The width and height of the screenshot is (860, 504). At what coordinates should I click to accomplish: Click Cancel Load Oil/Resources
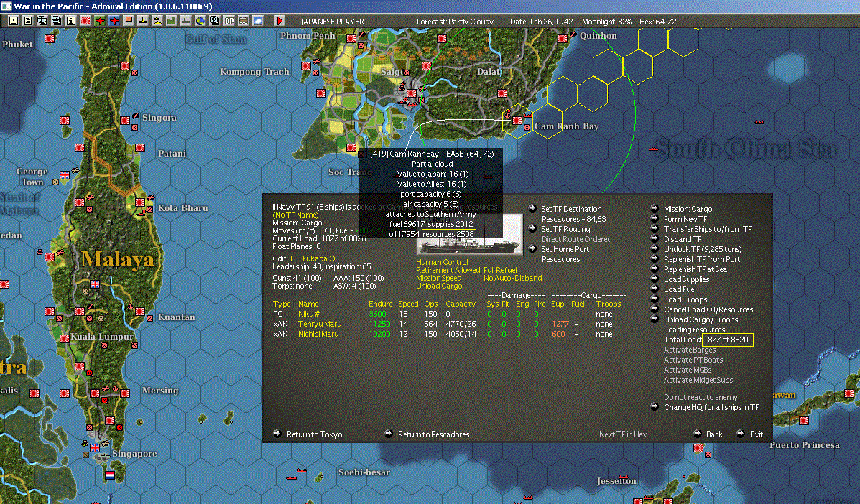pyautogui.click(x=708, y=309)
